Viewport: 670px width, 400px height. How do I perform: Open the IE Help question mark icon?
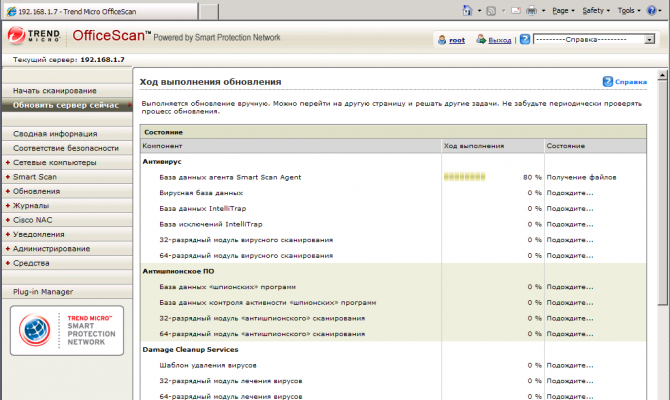pyautogui.click(x=651, y=11)
